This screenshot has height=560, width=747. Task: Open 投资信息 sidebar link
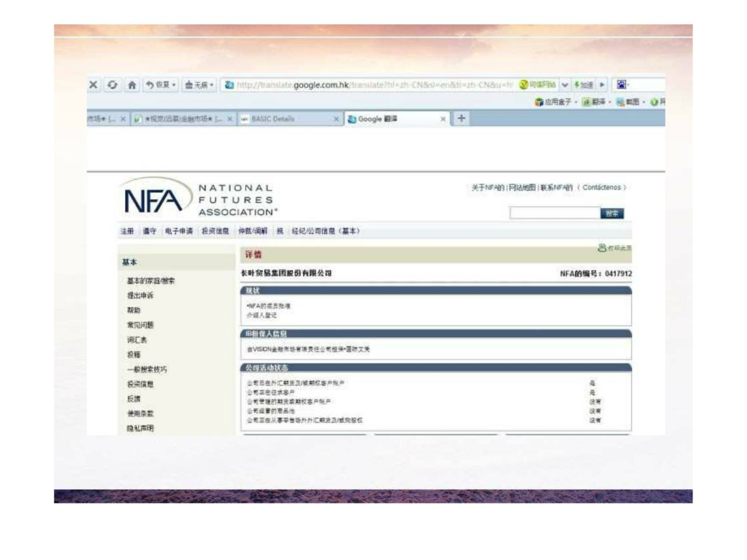point(140,384)
